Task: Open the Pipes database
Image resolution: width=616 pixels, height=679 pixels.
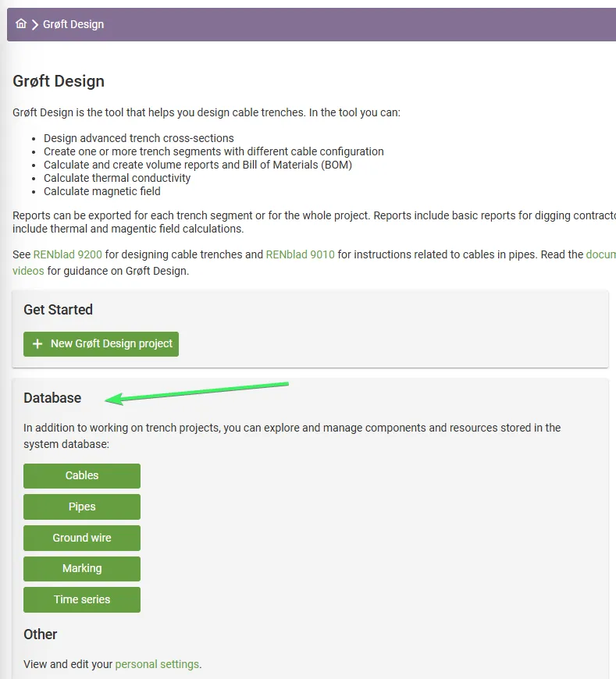Action: pos(82,507)
